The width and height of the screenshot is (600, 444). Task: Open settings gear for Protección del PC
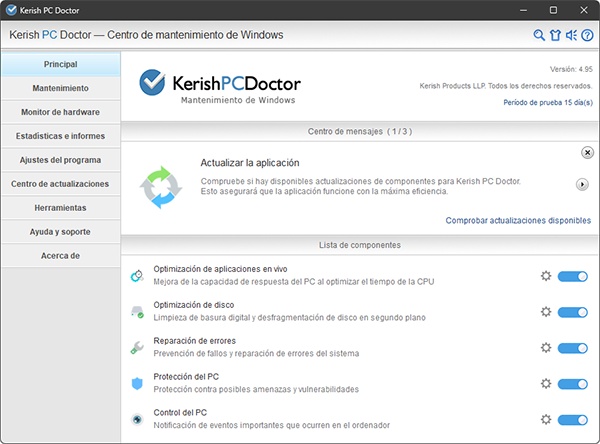pos(546,384)
